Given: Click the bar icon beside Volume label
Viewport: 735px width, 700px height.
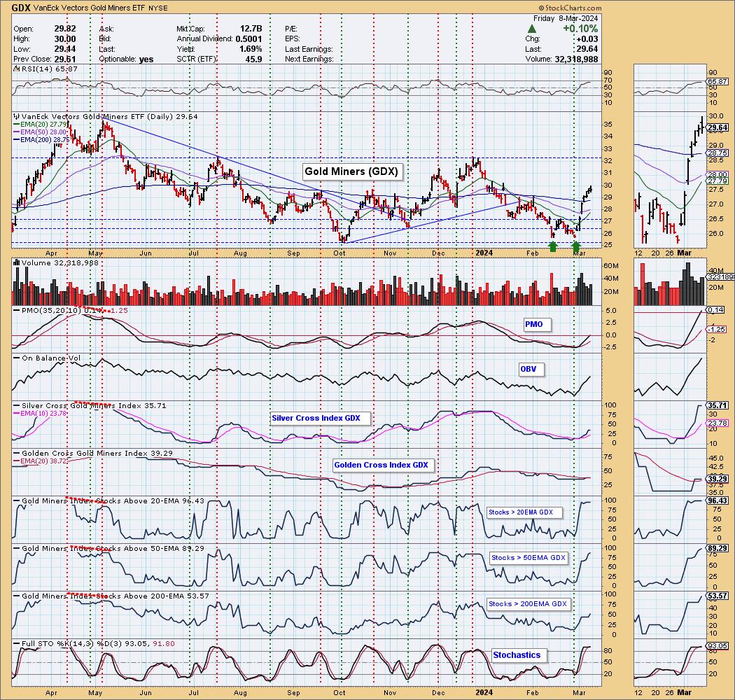Looking at the screenshot, I should click(17, 263).
